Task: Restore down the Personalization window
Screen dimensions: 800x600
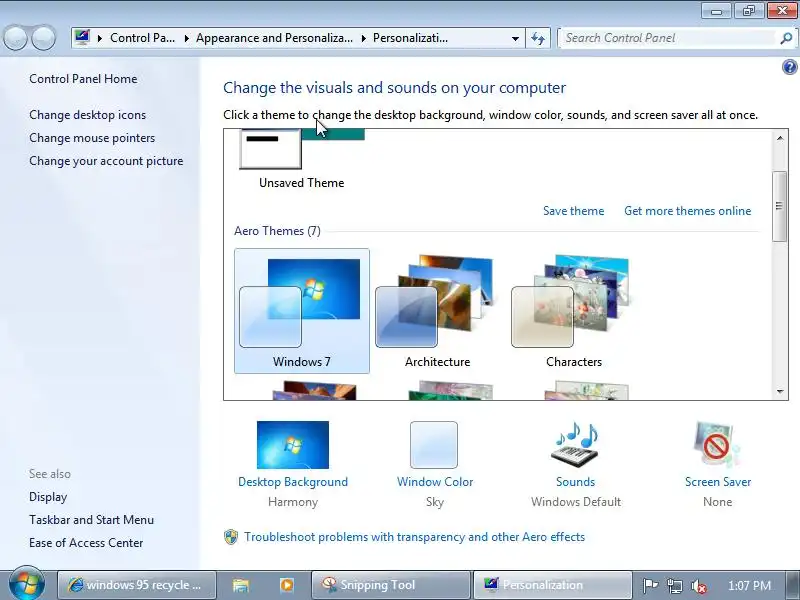Action: click(748, 10)
